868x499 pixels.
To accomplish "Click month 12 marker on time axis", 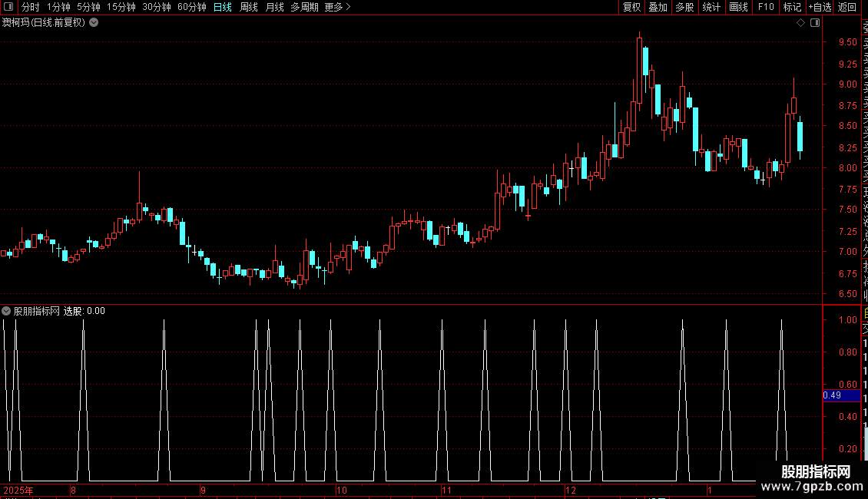I will (x=570, y=490).
